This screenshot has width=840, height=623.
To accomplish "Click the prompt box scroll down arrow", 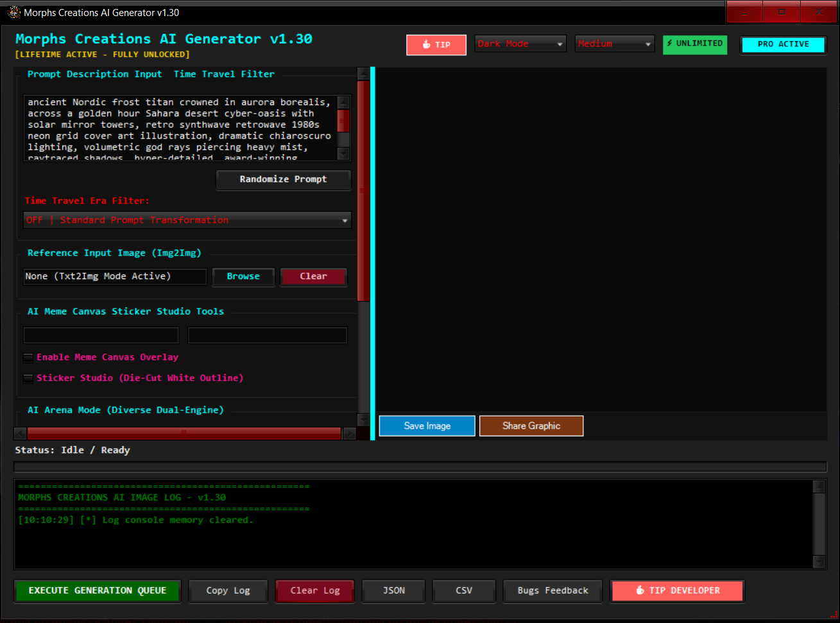I will click(343, 153).
